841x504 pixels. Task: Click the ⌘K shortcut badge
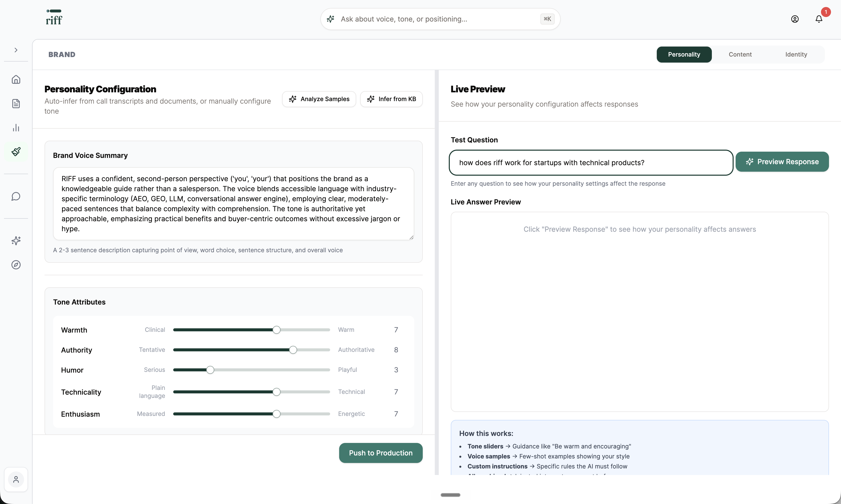pos(547,19)
